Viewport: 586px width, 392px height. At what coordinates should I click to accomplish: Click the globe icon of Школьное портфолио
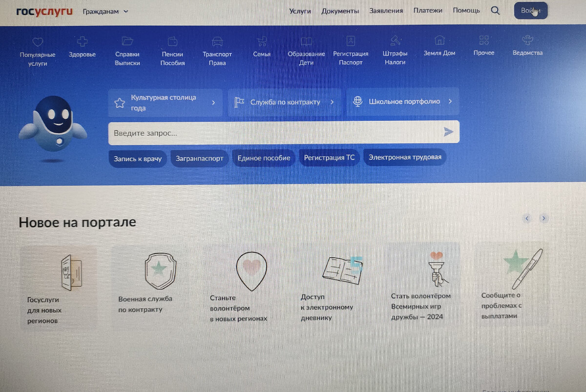358,102
